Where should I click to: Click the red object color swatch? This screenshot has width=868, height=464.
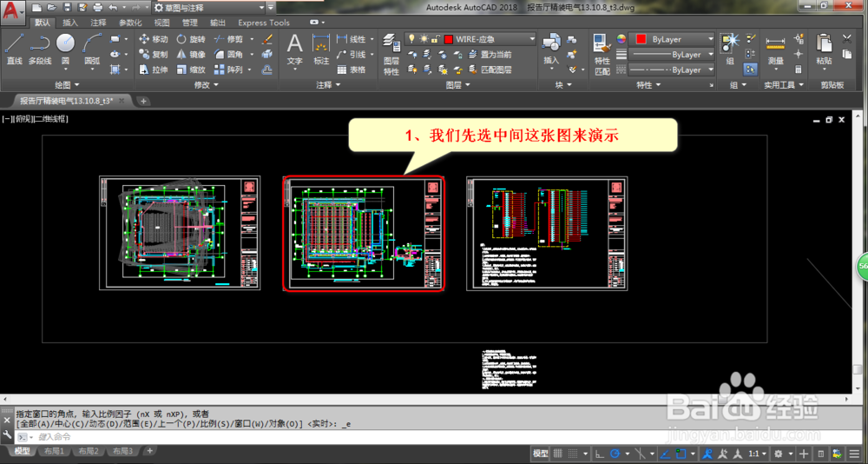(x=641, y=39)
